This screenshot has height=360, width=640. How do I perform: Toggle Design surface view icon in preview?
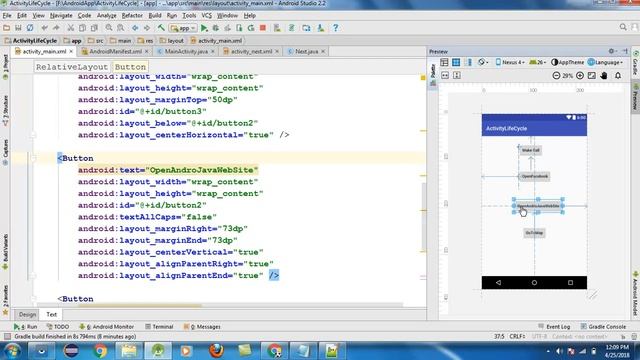coord(444,62)
